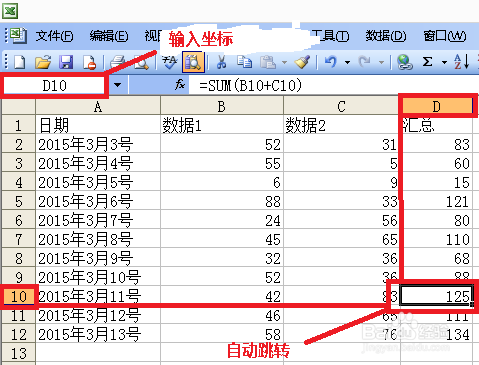
Task: Click the cell labeled 数据2
Action: (x=342, y=125)
